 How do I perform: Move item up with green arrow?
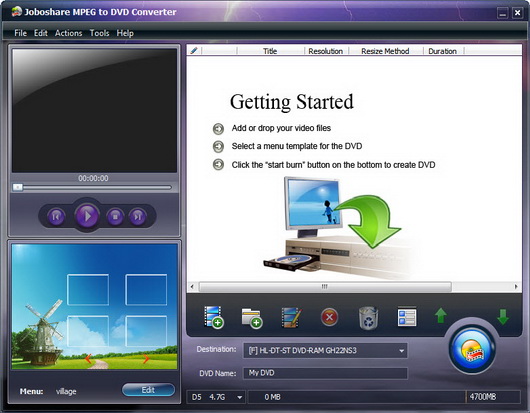[x=441, y=316]
